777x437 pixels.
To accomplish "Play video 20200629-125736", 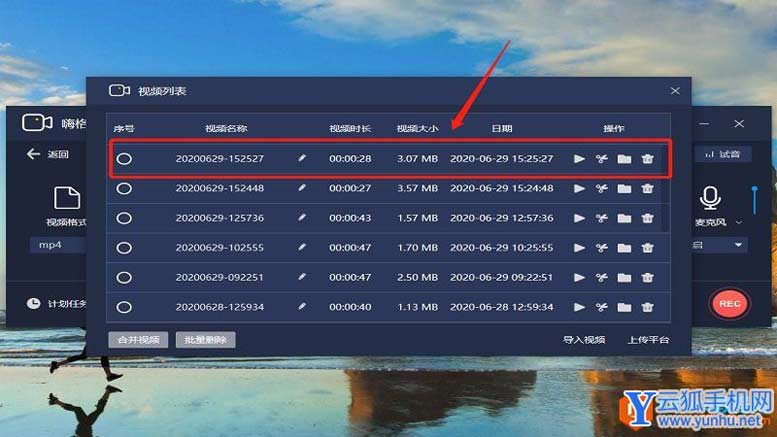I will 579,218.
